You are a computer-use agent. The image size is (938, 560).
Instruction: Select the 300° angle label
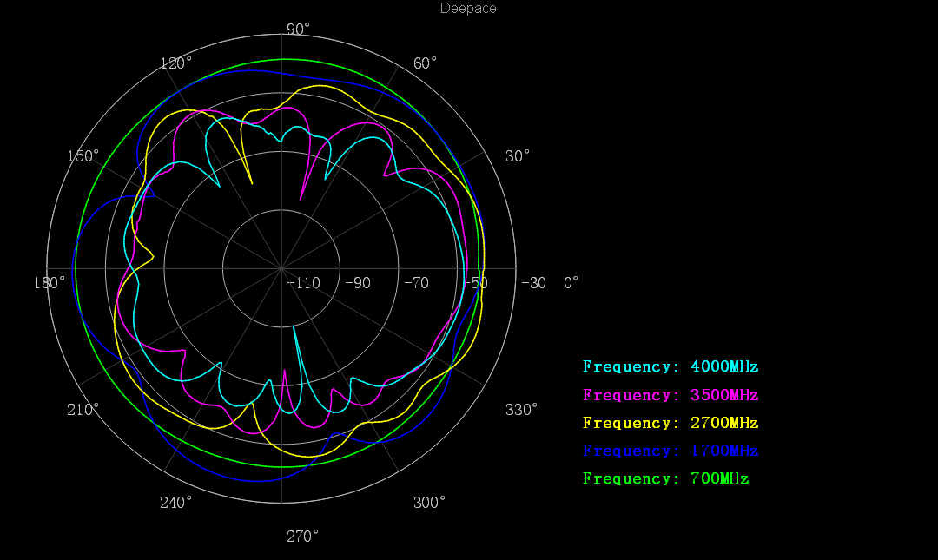tap(429, 503)
